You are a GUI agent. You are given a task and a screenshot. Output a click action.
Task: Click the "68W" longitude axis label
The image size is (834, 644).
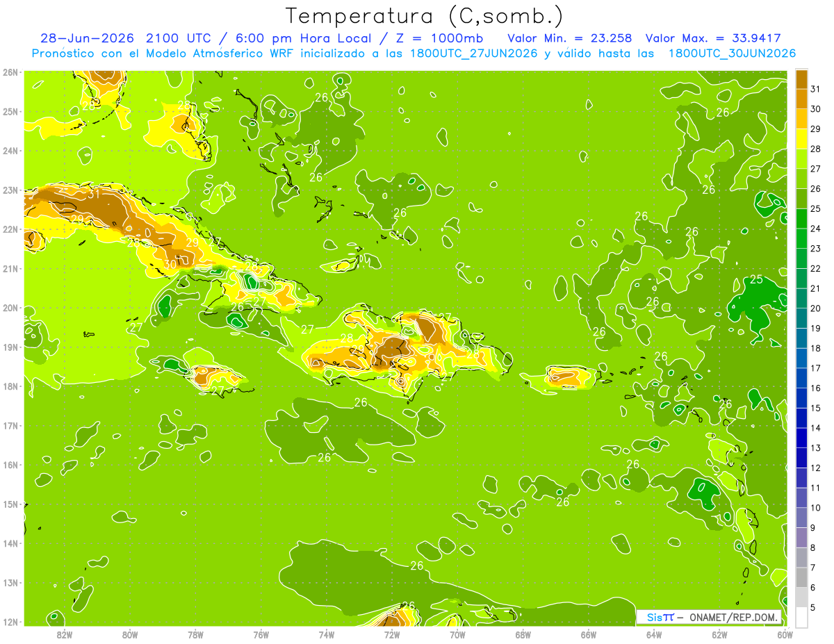pos(523,634)
